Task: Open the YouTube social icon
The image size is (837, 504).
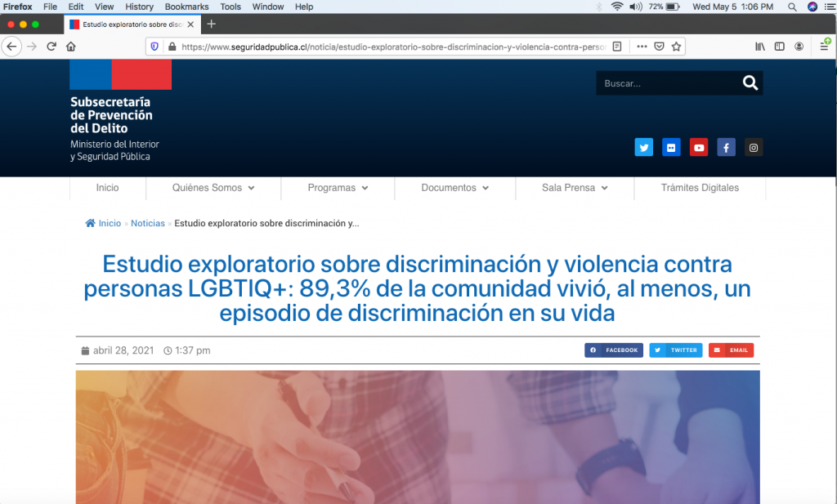Action: pos(699,148)
